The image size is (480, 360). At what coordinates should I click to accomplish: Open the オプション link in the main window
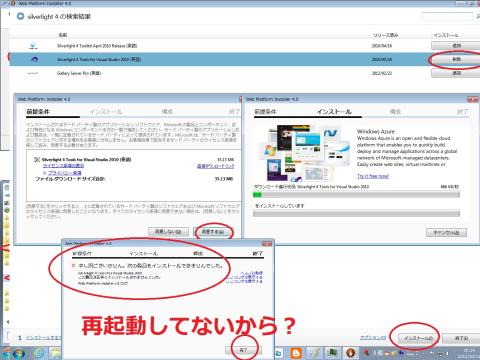373,338
